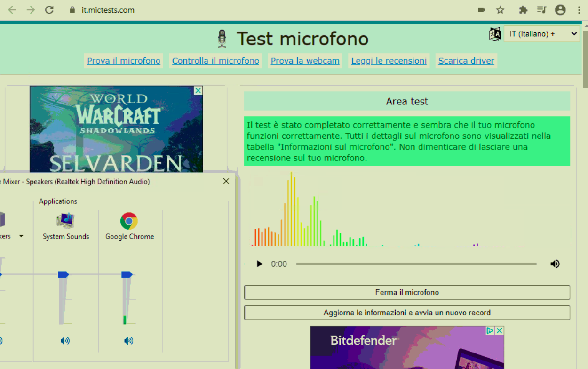Bookmark this page with the star icon

click(501, 10)
